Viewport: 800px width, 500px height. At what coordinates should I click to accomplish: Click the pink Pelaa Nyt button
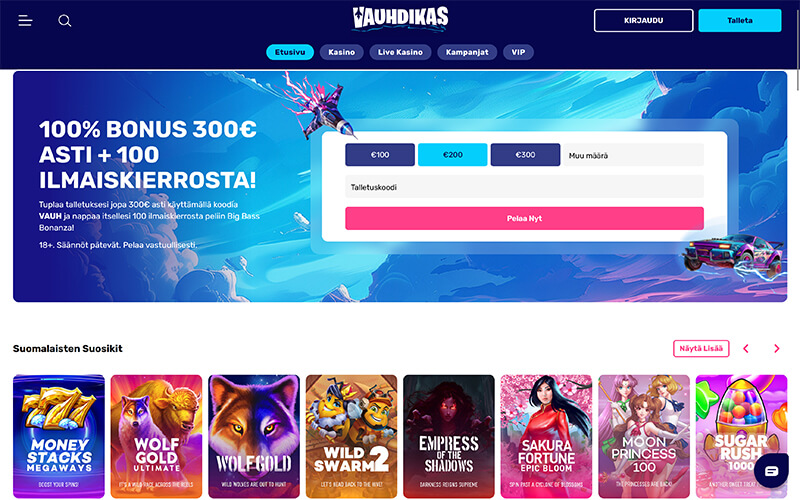click(524, 218)
